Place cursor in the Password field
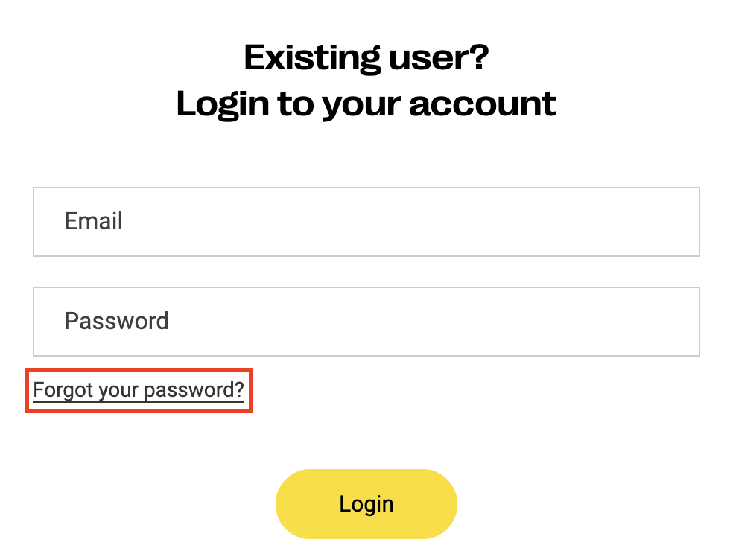This screenshot has width=730, height=560. (x=366, y=322)
